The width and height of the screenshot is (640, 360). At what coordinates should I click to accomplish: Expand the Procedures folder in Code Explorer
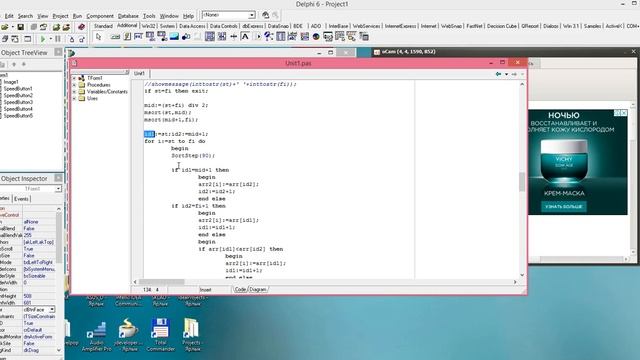pyautogui.click(x=74, y=85)
